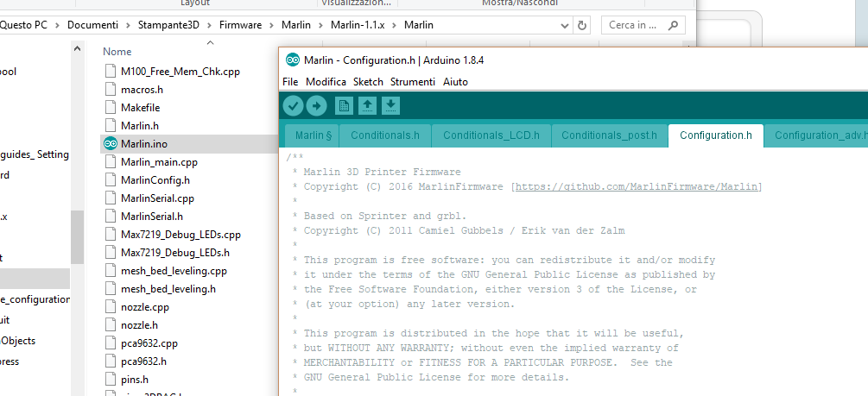Image resolution: width=868 pixels, height=396 pixels.
Task: Open the Sketch menu in Arduino
Action: coord(368,82)
